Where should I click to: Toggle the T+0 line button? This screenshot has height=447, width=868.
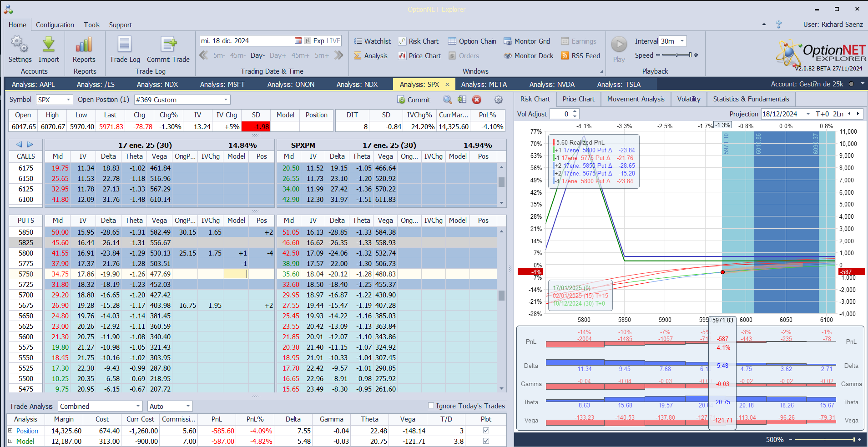point(823,114)
